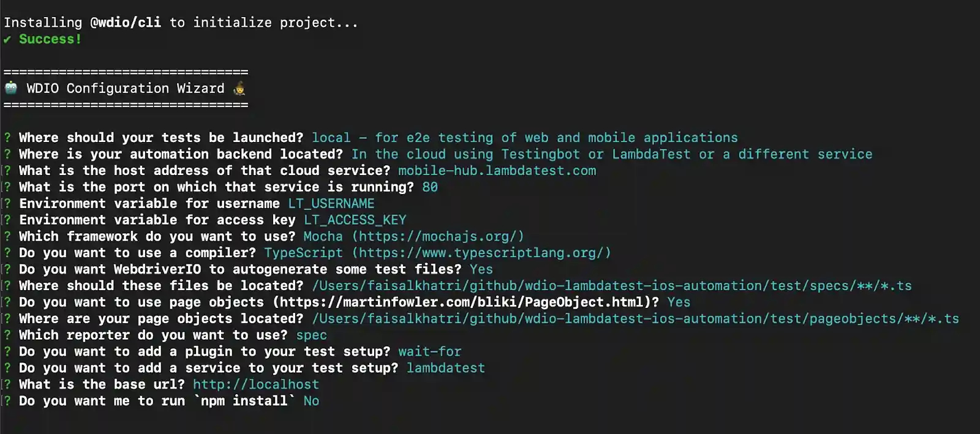This screenshot has height=434, width=980.
Task: Click the 'Success!' status text
Action: pyautogui.click(x=50, y=39)
